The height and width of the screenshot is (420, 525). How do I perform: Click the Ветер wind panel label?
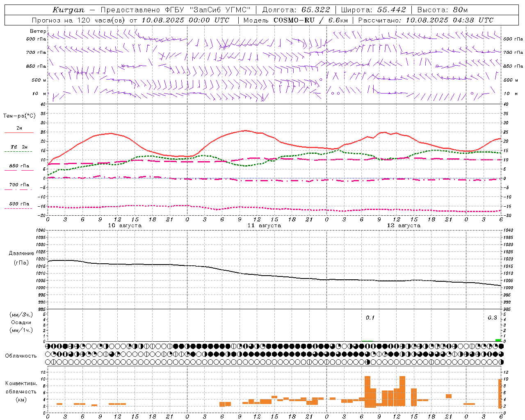(38, 31)
